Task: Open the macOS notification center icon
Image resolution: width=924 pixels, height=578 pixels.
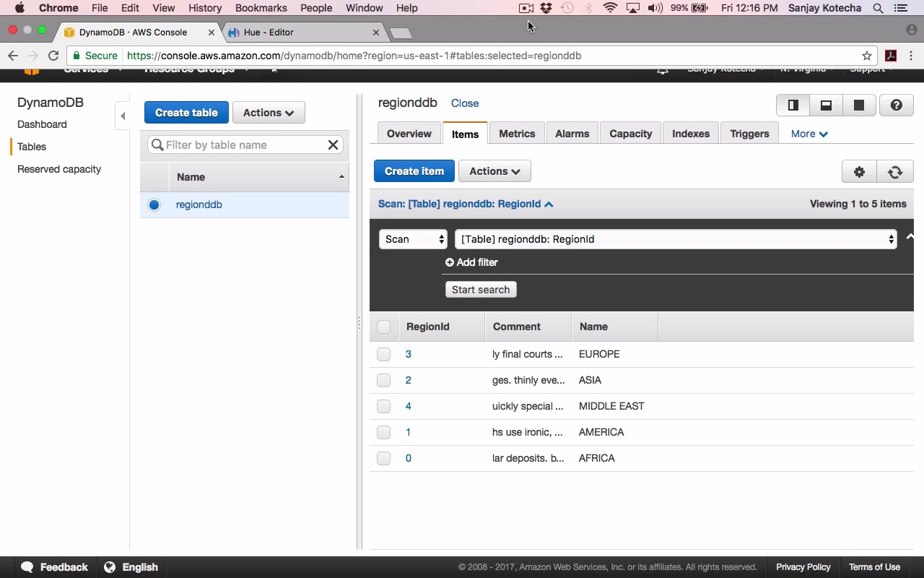Action: 900,8
